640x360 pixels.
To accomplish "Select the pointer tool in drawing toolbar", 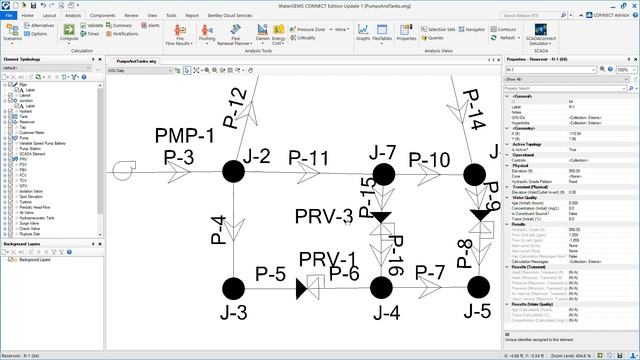I will coord(187,71).
